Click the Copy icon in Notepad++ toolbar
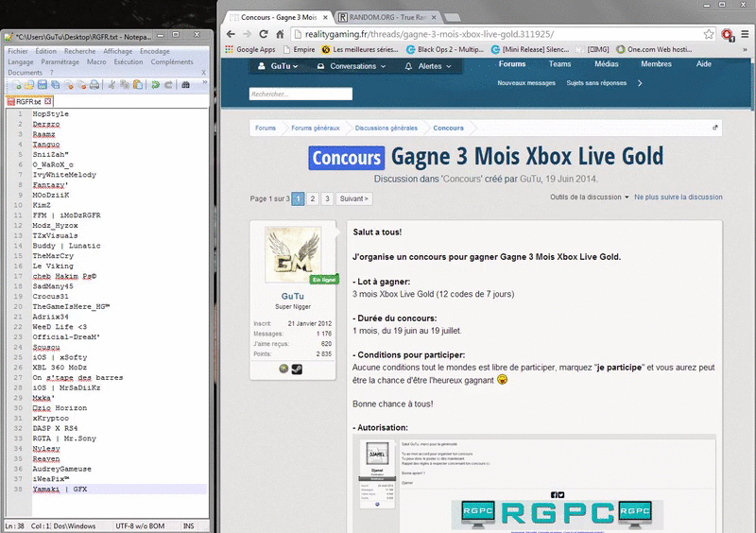The height and width of the screenshot is (533, 756). coord(125,85)
